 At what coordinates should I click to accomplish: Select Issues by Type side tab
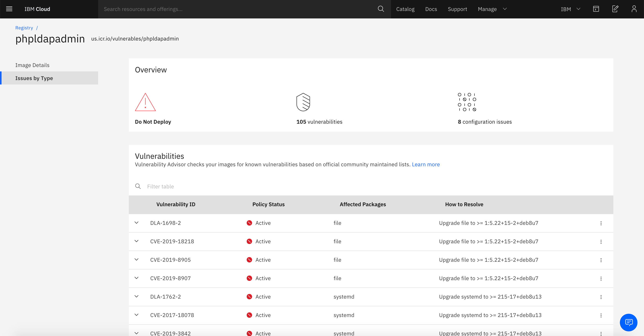(34, 78)
